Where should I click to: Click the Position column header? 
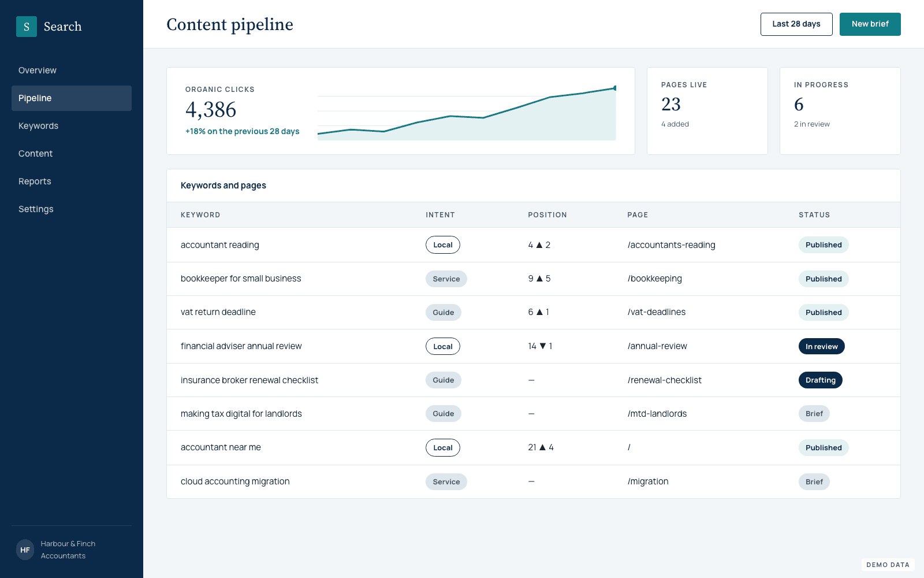click(547, 215)
